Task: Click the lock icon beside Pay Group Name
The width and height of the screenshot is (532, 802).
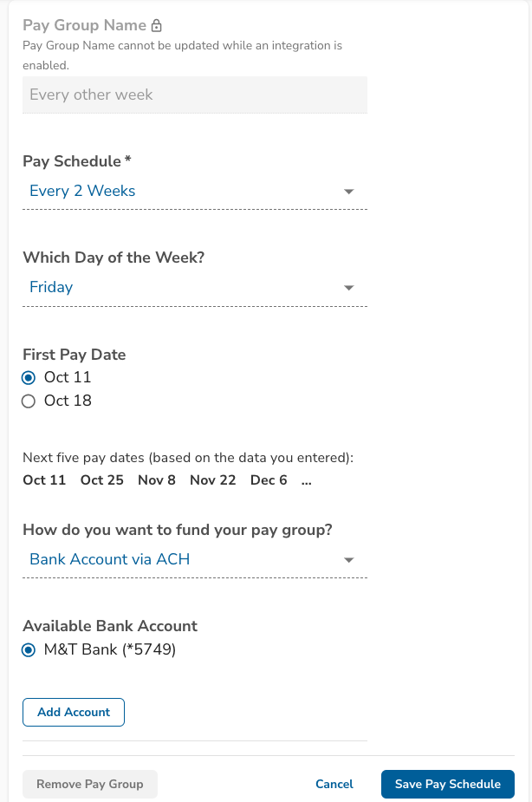Action: 157,26
